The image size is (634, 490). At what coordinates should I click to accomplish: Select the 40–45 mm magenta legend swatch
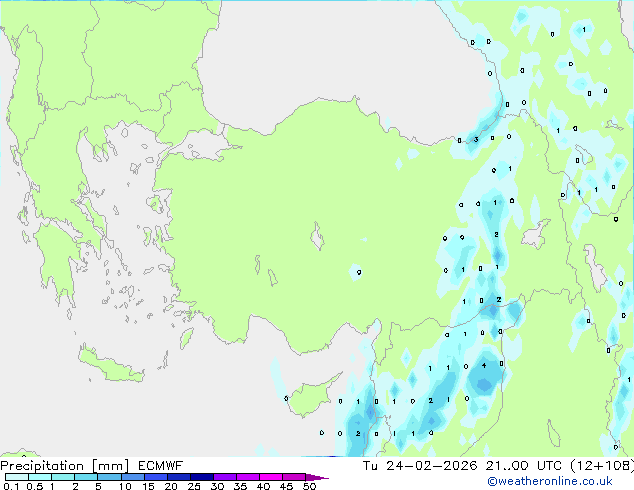coord(271,477)
